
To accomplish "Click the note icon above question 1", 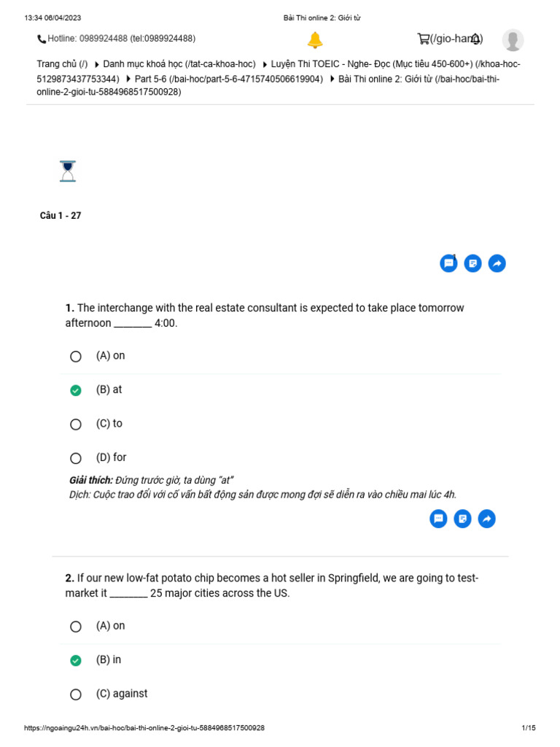I will tap(473, 263).
